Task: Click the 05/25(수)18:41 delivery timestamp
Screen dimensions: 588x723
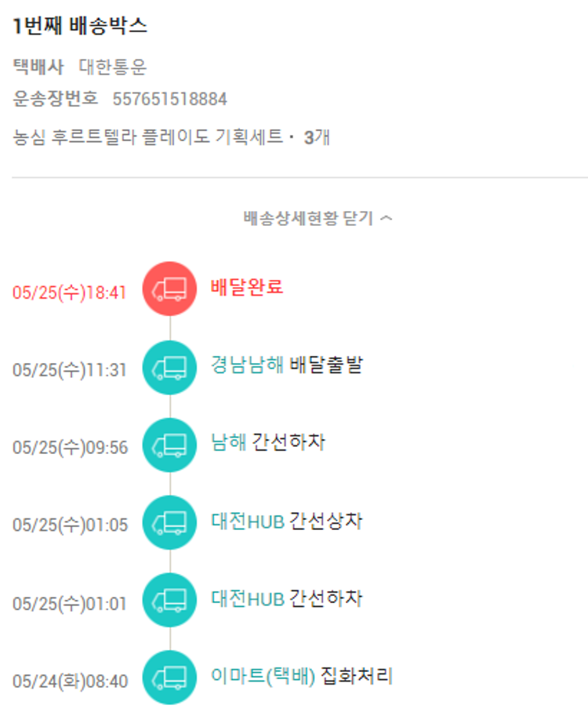Action: [70, 292]
